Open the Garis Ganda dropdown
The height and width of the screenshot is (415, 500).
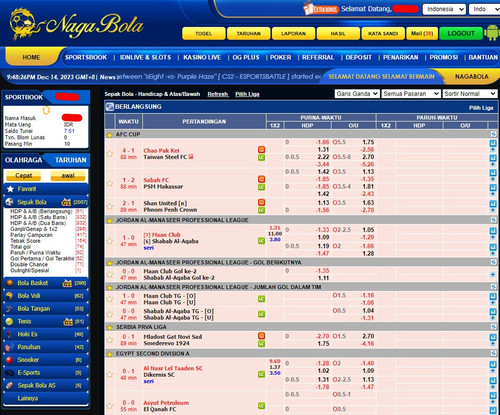[357, 94]
